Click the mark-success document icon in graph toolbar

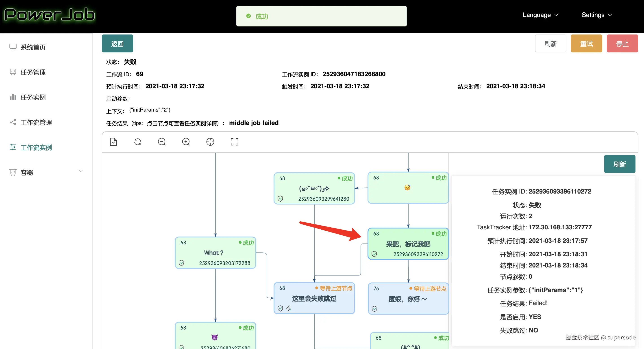coord(113,142)
